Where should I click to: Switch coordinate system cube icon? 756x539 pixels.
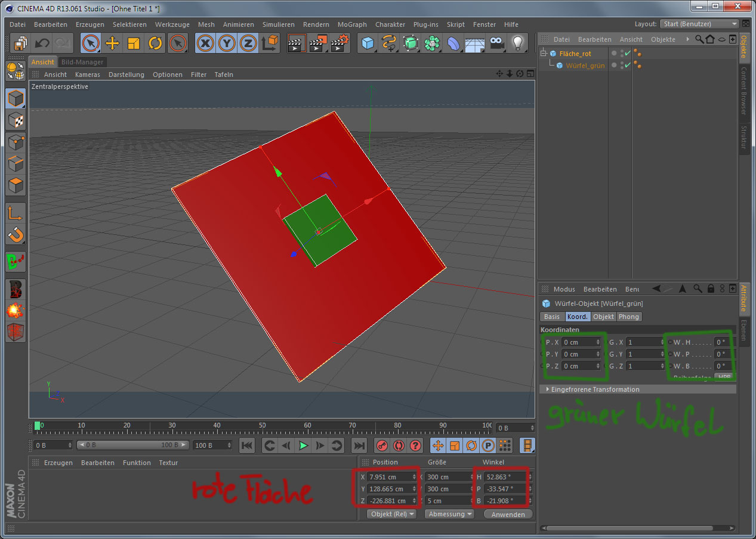[270, 43]
